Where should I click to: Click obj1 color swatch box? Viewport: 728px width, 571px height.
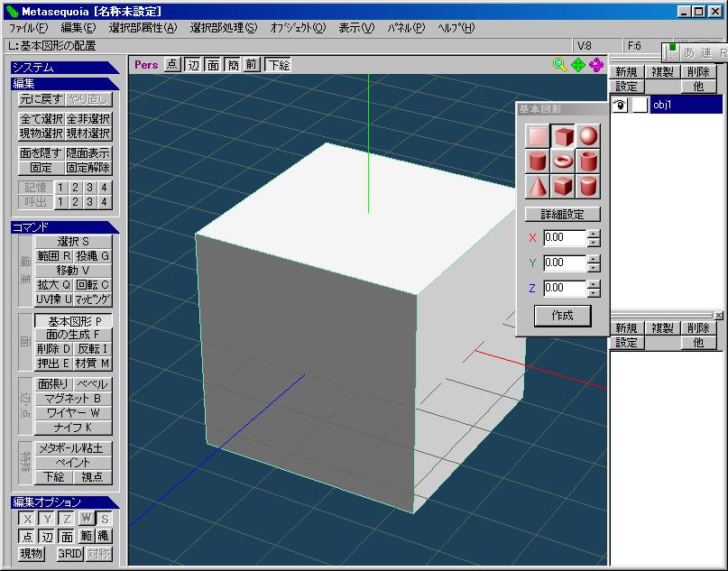coord(640,105)
